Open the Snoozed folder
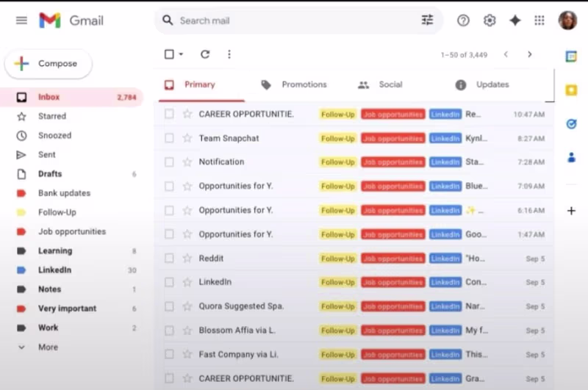Viewport: 588px width, 390px height. [x=71, y=135]
